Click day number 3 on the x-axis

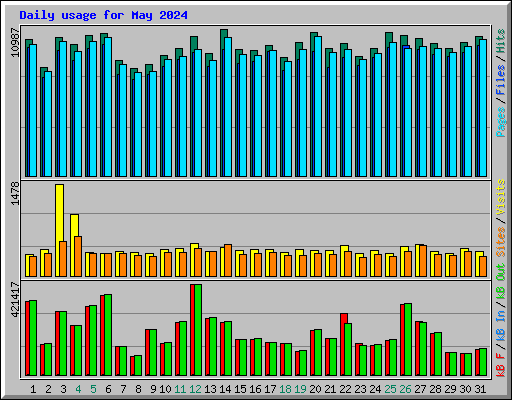(63, 389)
